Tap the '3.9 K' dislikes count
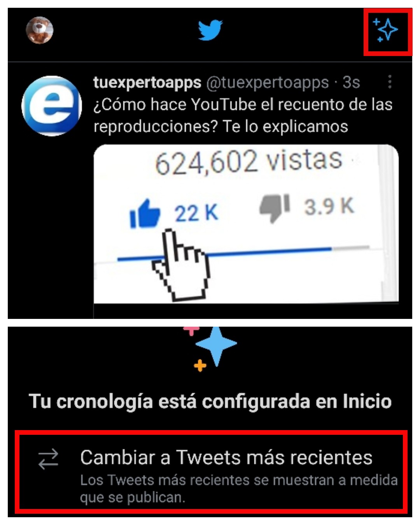 point(329,206)
